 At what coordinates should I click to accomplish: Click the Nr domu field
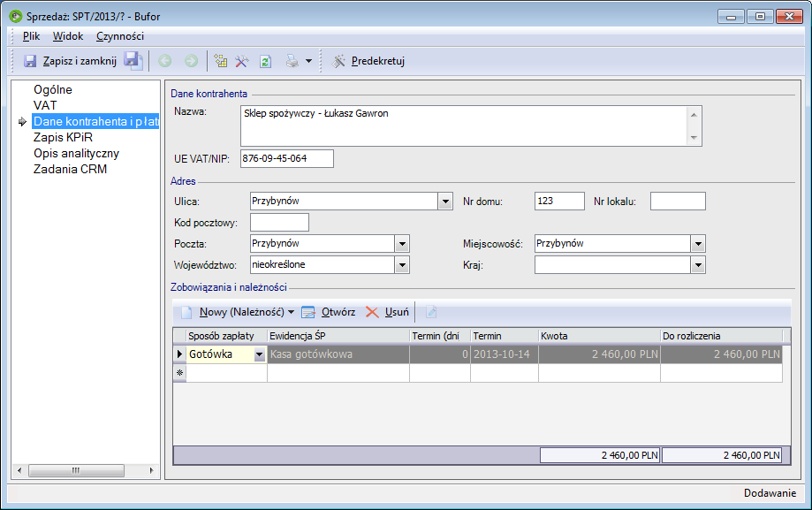coord(559,202)
